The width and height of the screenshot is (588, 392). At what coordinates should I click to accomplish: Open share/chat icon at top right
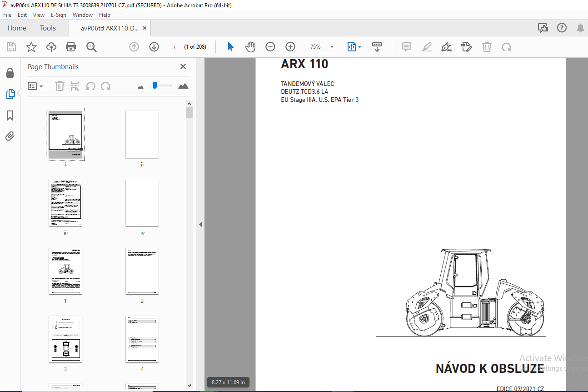click(543, 28)
